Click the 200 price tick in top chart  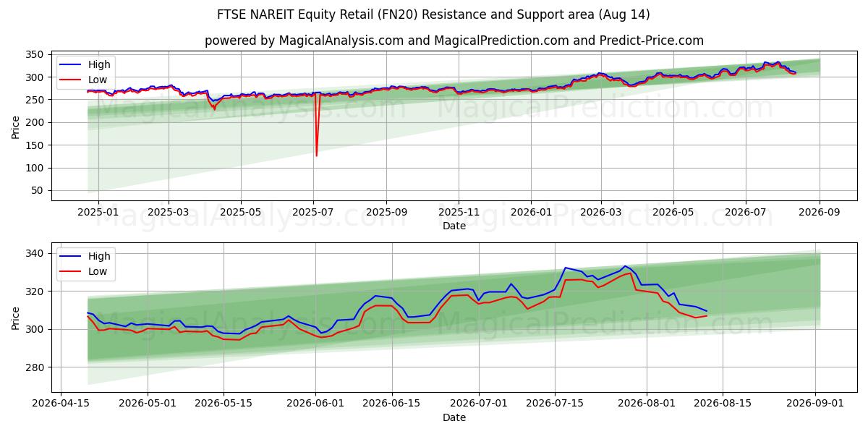click(x=36, y=122)
